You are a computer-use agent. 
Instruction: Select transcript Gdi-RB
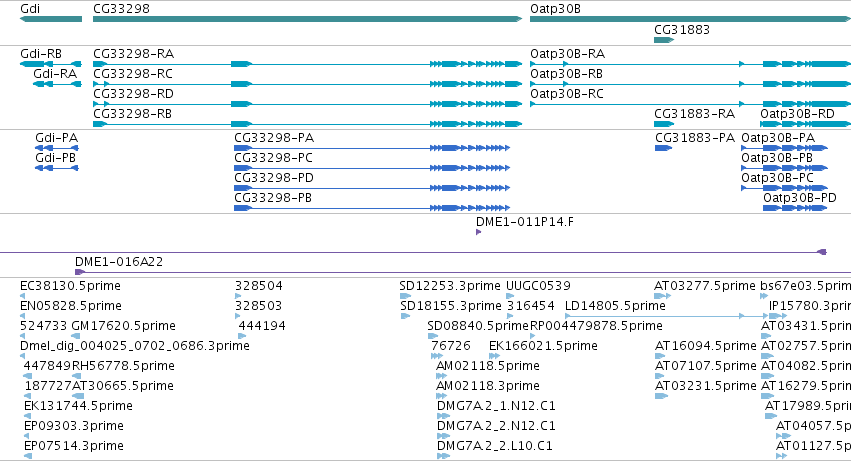[x=41, y=54]
